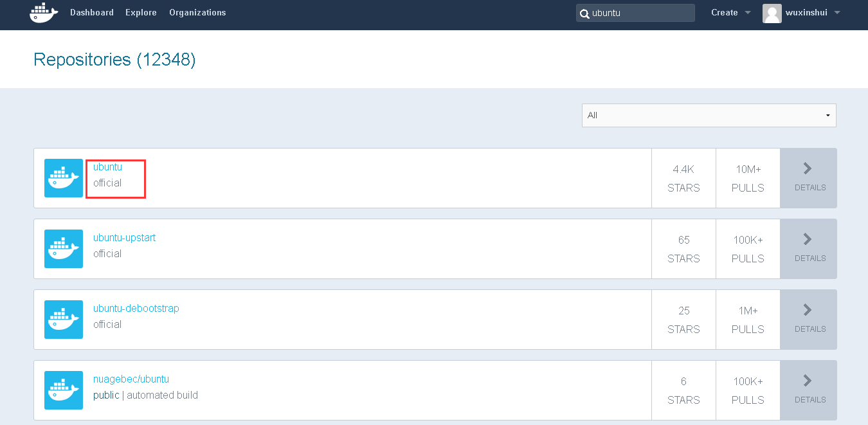
Task: Click 100K+ pulls for ubuntu-upstart
Action: 748,240
